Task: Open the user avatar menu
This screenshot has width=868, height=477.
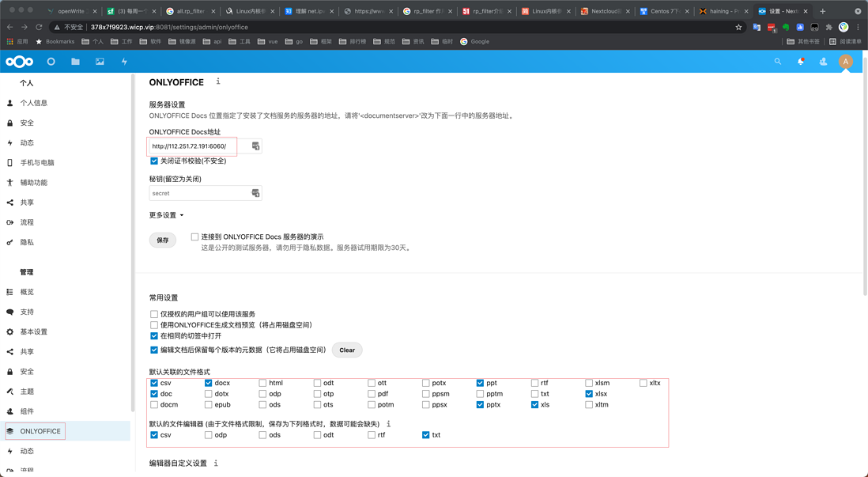Action: click(845, 61)
